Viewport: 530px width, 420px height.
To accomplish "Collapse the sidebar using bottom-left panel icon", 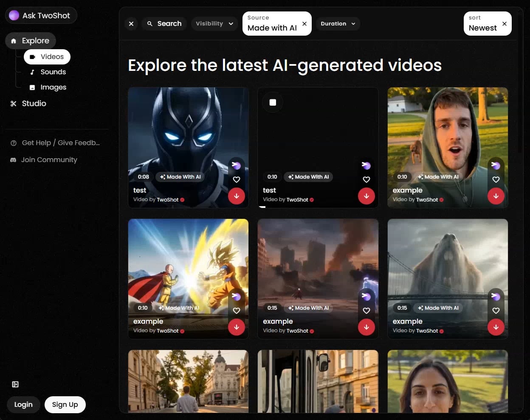I will pos(15,384).
